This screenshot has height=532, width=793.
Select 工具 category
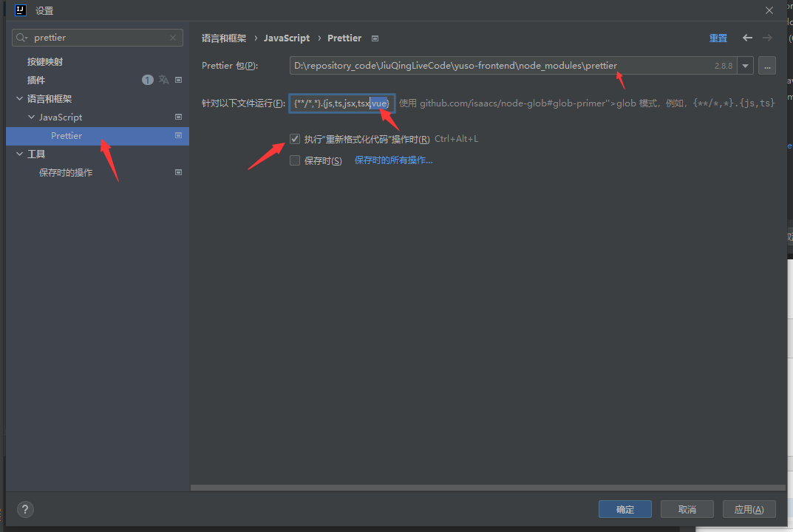[36, 154]
